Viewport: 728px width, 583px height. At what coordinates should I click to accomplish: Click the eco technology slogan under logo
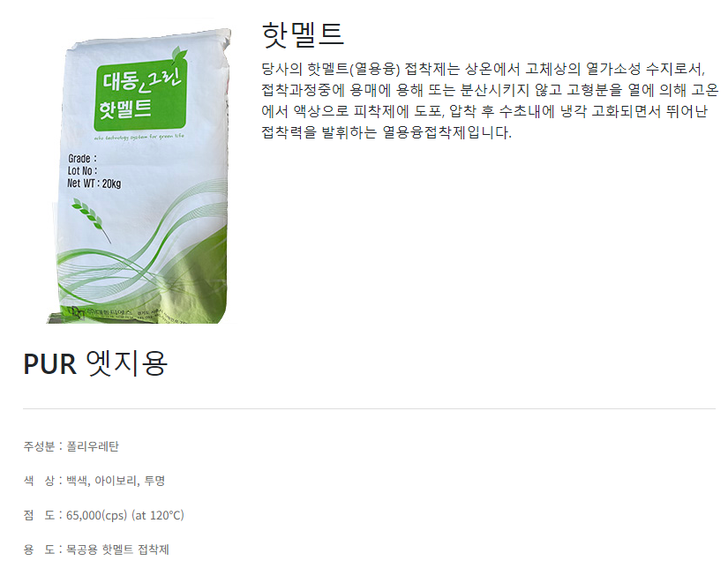[139, 137]
